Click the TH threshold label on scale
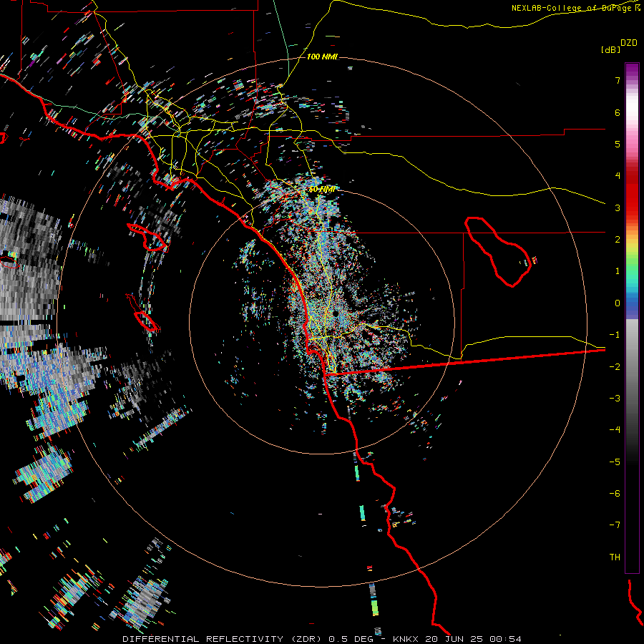The width and height of the screenshot is (644, 644). click(615, 557)
